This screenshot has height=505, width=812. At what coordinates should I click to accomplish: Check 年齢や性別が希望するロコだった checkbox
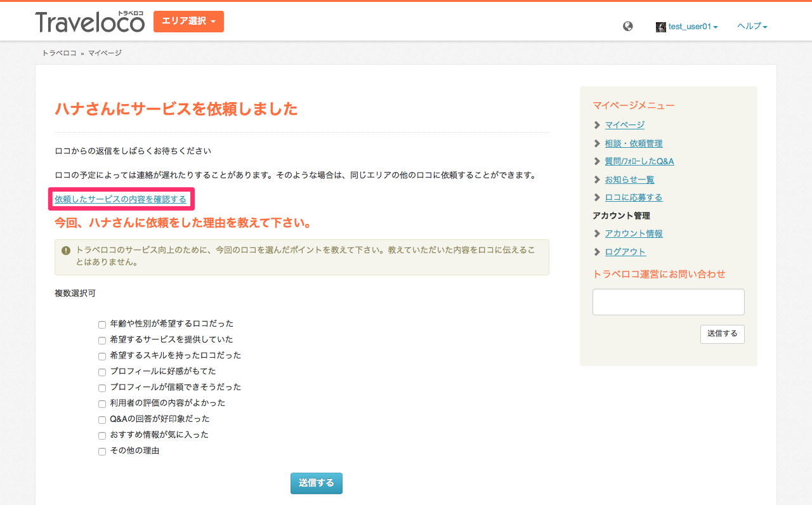[x=102, y=324]
